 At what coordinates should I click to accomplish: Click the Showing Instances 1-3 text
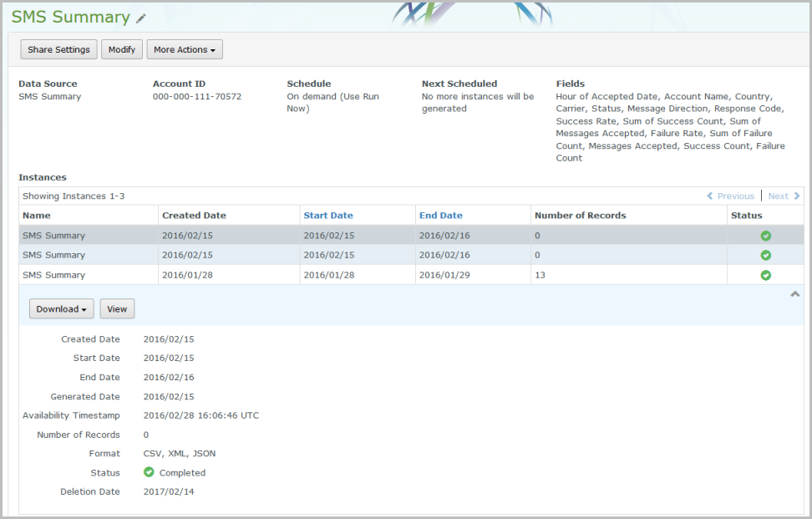tap(74, 196)
